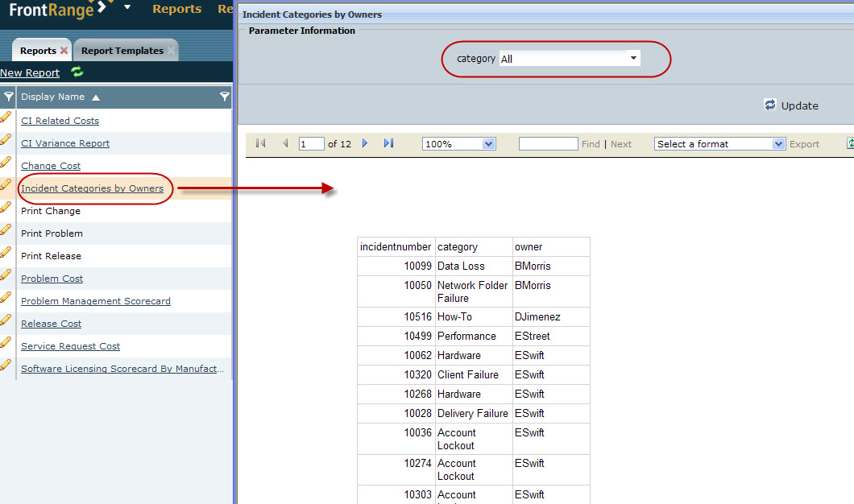Screen dimensions: 854x504
Task: Click the pencil edit icon for CI Variance Report
Action: tap(6, 140)
